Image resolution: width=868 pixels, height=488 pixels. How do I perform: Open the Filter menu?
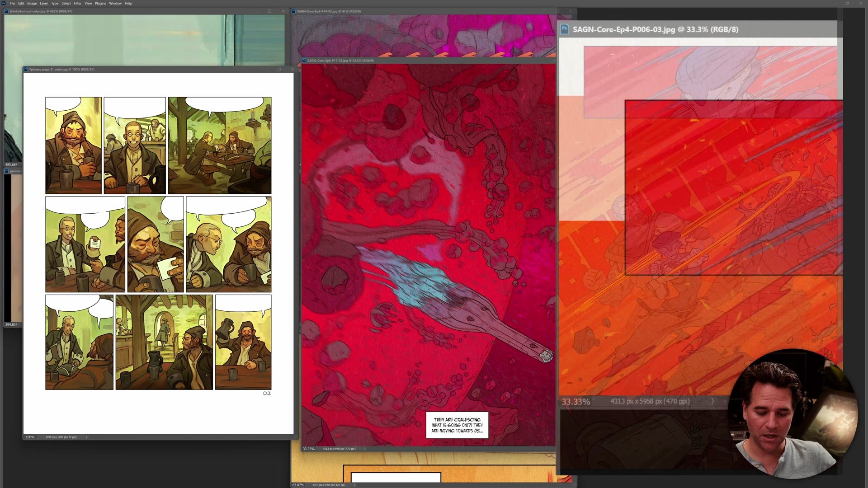coord(77,3)
